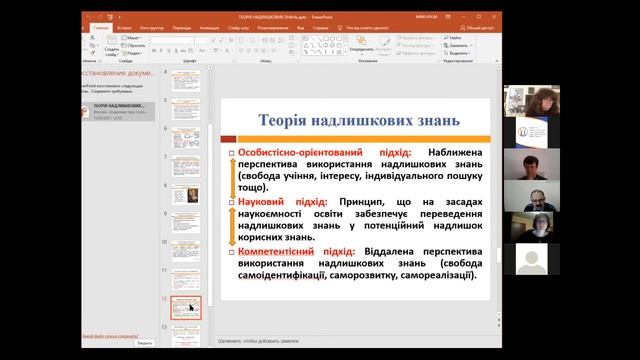The height and width of the screenshot is (360, 640).
Task: Select slide 6 thumbnail
Action: (x=186, y=138)
